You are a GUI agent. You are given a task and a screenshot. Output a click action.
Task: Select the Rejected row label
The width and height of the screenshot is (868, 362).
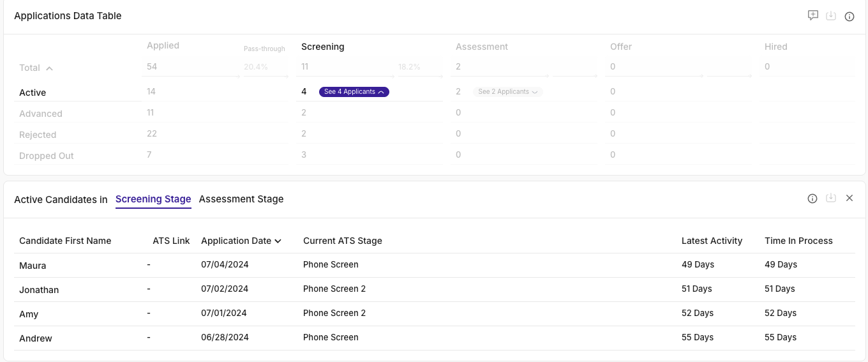point(38,135)
